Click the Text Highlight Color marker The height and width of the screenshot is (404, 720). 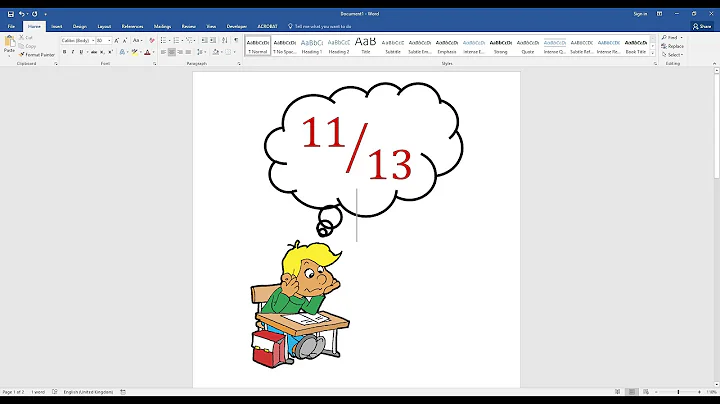[134, 52]
